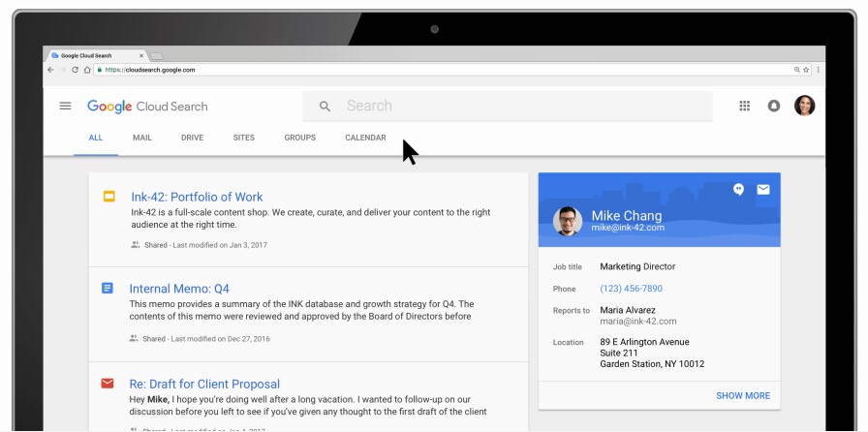The height and width of the screenshot is (432, 868).
Task: Click the Gmail icon for Draft Proposal
Action: point(108,384)
